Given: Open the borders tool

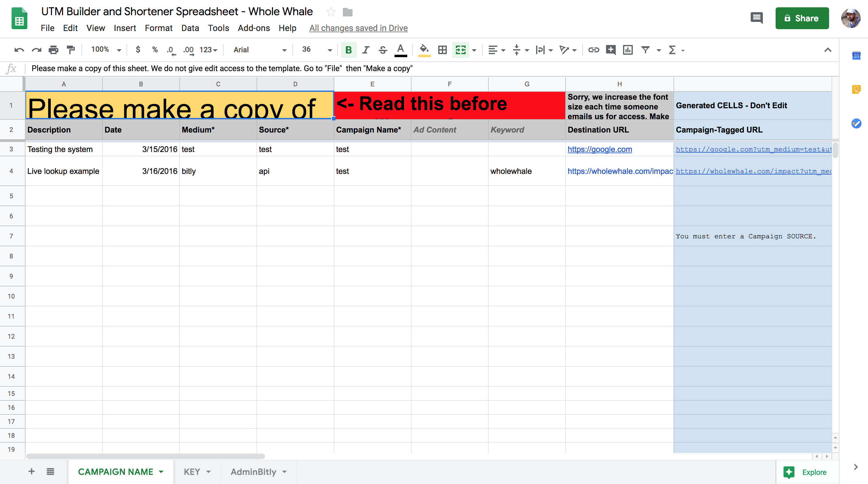Looking at the screenshot, I should coord(442,50).
